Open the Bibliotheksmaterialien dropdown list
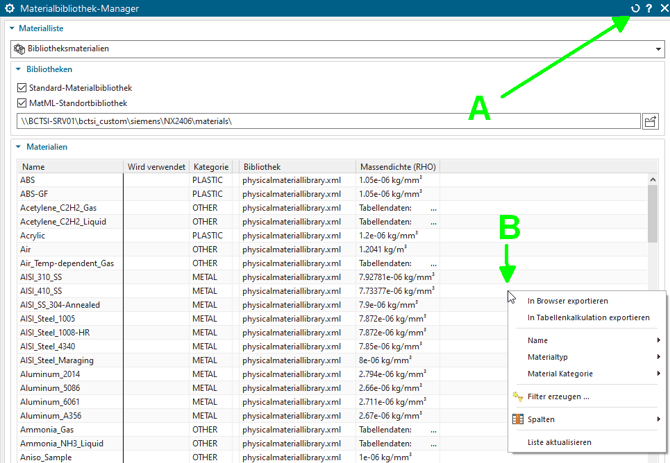This screenshot has width=670, height=463. [x=658, y=49]
